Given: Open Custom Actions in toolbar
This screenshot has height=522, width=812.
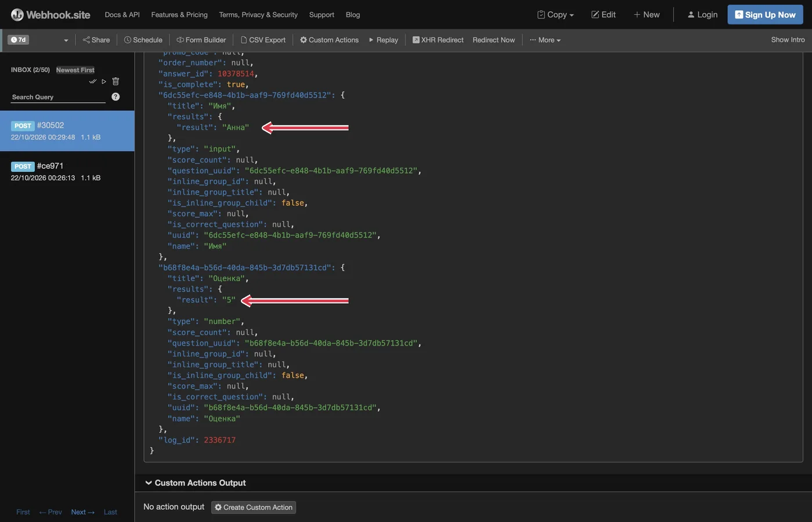Looking at the screenshot, I should click(329, 40).
